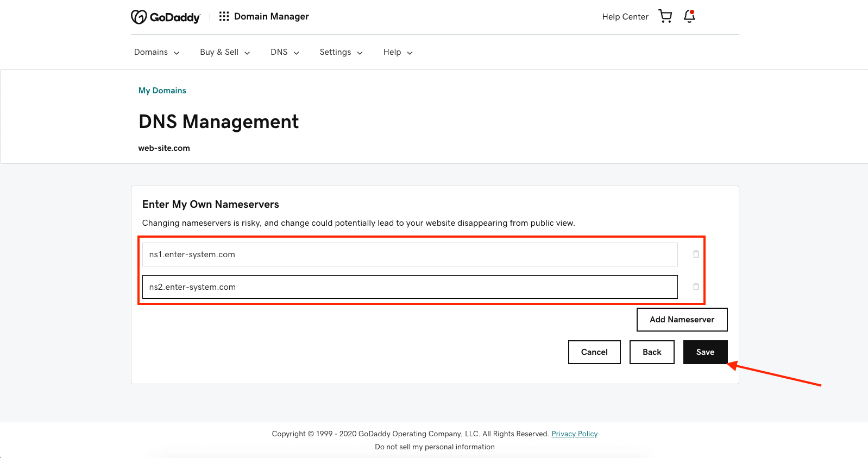This screenshot has height=458, width=868.
Task: Click the Help Center link
Action: pos(625,17)
